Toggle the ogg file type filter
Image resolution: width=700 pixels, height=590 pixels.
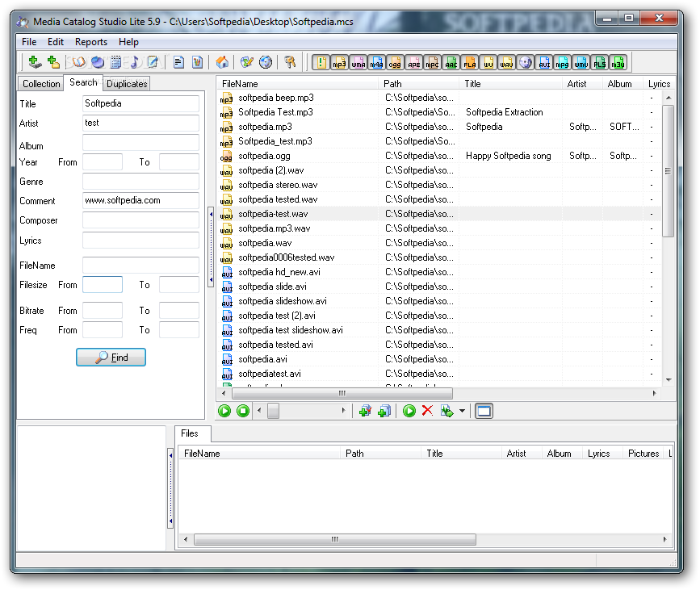pos(395,62)
